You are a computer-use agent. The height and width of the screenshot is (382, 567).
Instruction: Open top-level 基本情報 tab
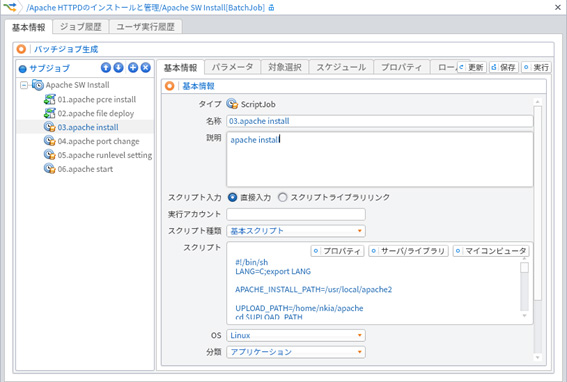(x=29, y=27)
